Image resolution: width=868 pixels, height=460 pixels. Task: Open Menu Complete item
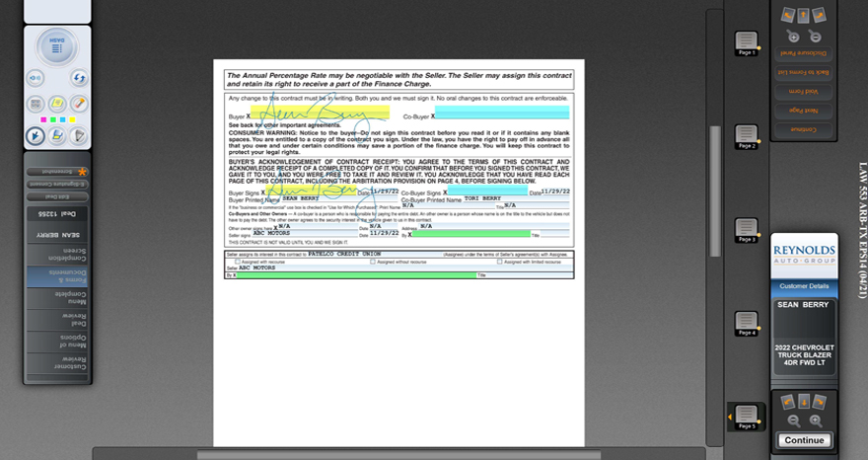tap(57, 298)
